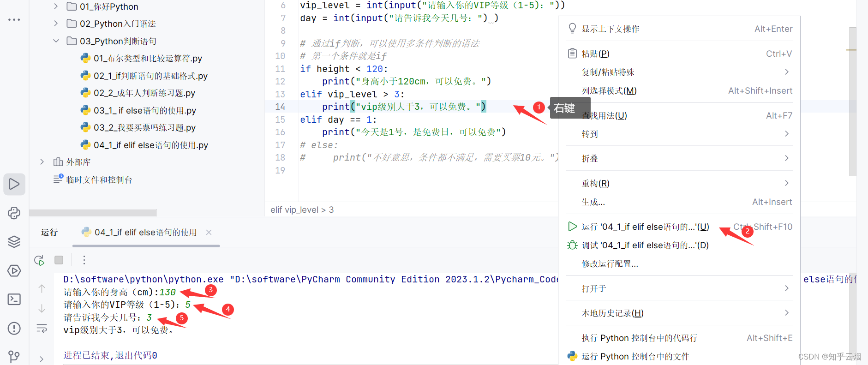
Task: Choose 显示上下文操作 from context menu
Action: point(679,29)
